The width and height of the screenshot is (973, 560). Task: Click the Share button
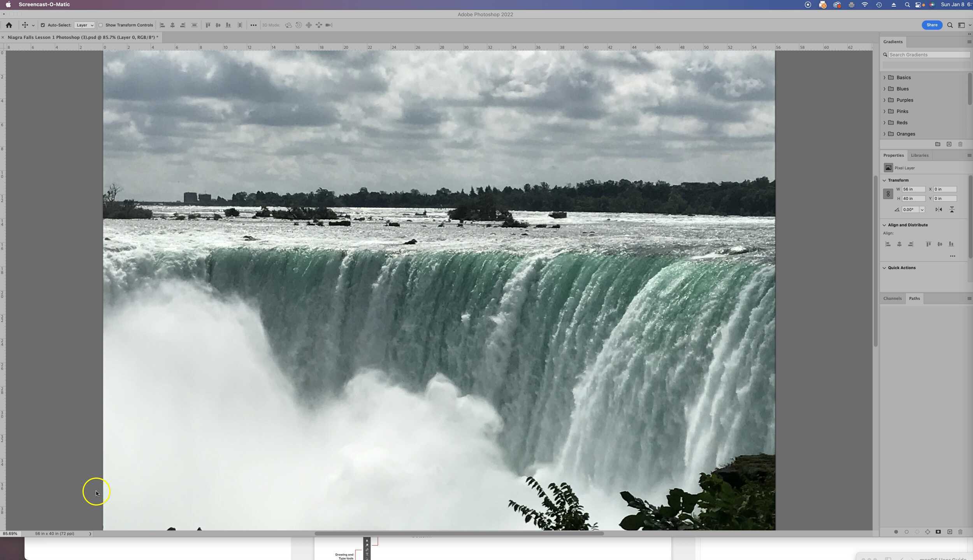point(932,25)
